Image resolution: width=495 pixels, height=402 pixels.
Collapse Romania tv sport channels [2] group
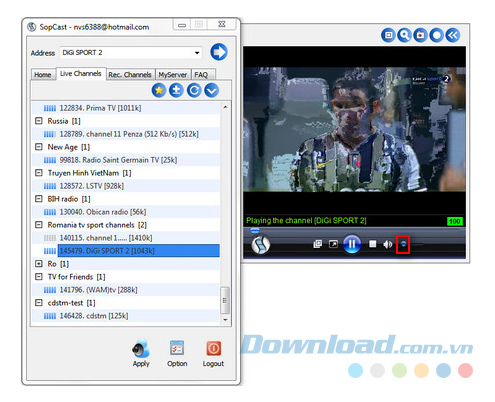(39, 225)
